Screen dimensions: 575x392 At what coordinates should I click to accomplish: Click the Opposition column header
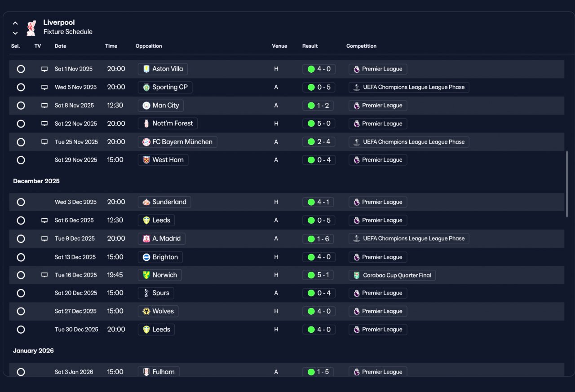pos(149,46)
